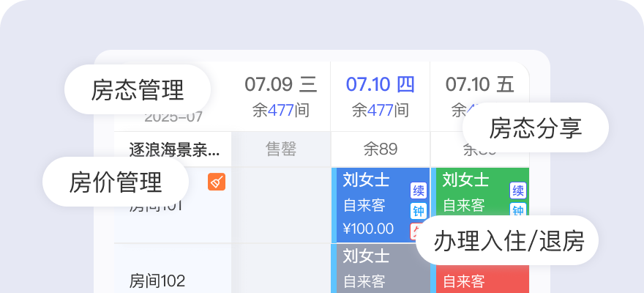Click the empty 07.09 cell for 房间101

281,205
